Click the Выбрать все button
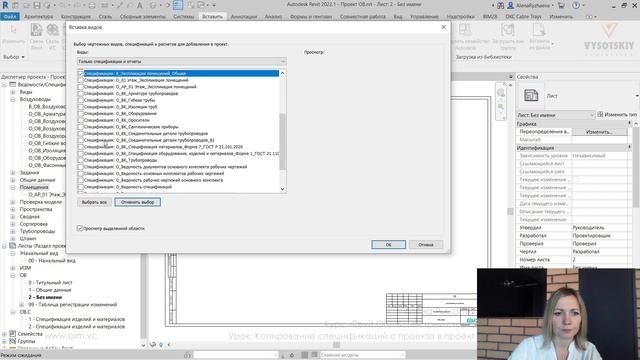The width and height of the screenshot is (640, 360). (94, 202)
